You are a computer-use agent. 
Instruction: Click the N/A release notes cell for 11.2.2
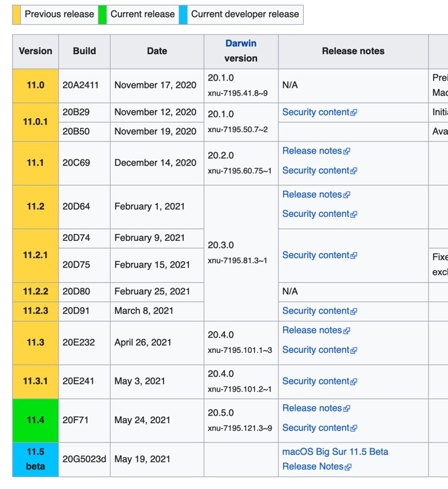[x=353, y=292]
